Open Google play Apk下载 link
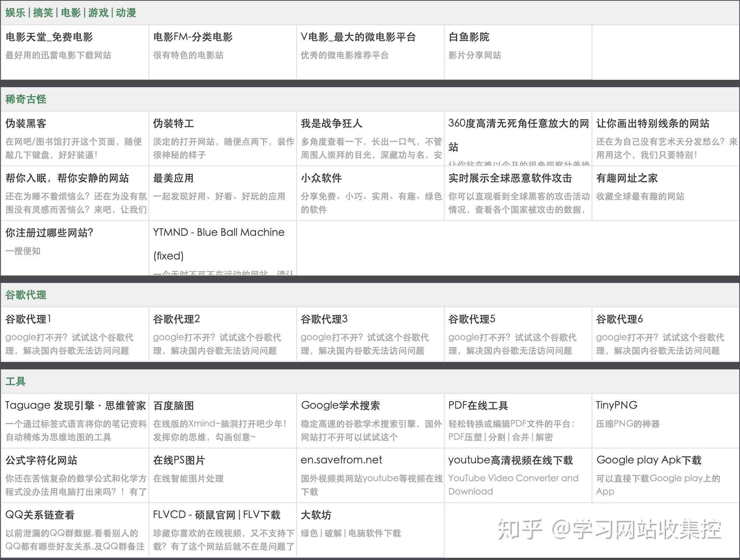Screen dimensions: 740x560 [x=649, y=460]
